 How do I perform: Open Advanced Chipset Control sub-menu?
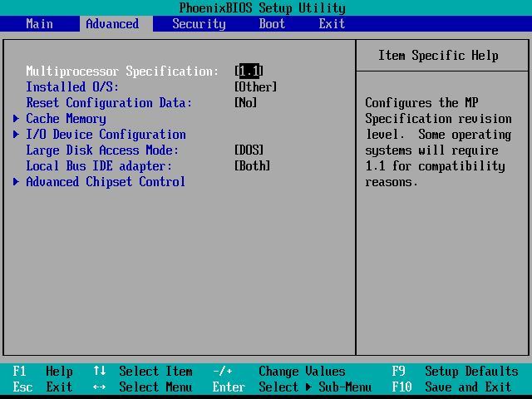pyautogui.click(x=106, y=182)
